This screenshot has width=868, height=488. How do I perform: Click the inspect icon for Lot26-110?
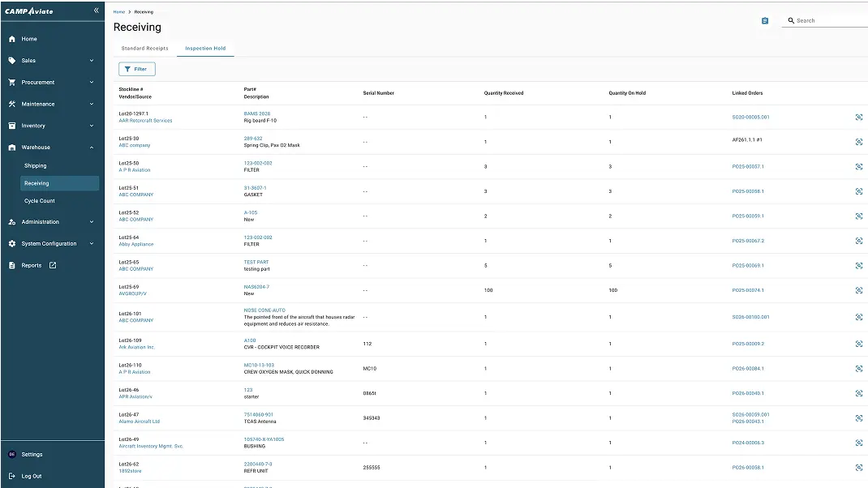click(x=858, y=369)
